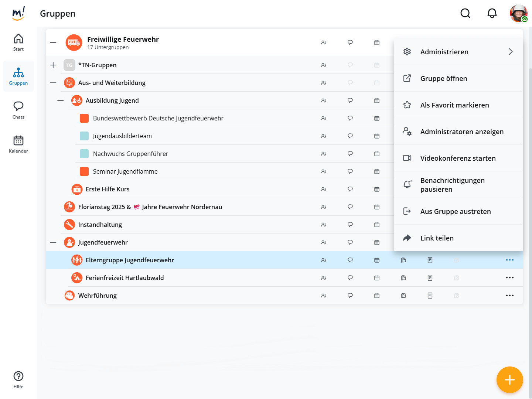Open notifications bell in header
Screen dimensions: 532x399
492,14
